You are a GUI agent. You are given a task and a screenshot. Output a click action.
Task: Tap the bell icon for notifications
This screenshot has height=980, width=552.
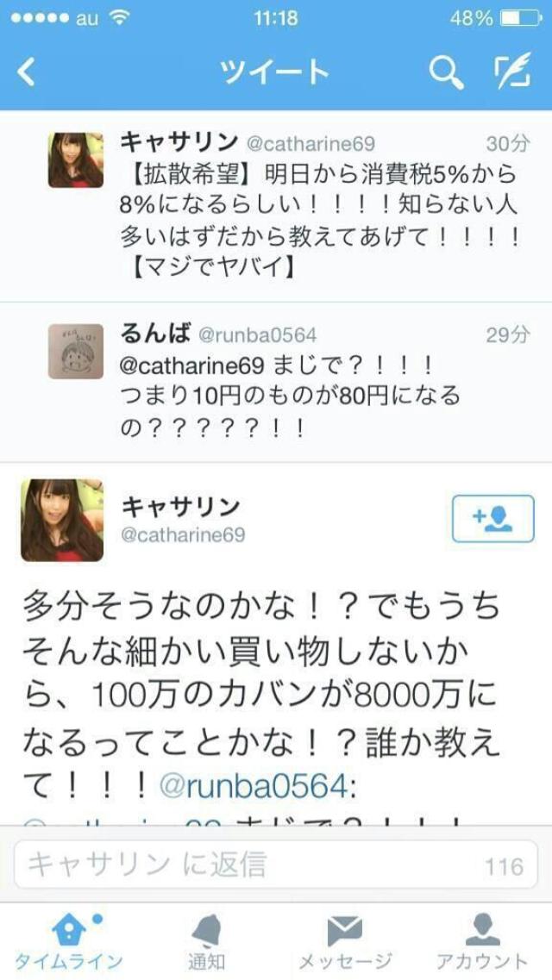coord(207,931)
